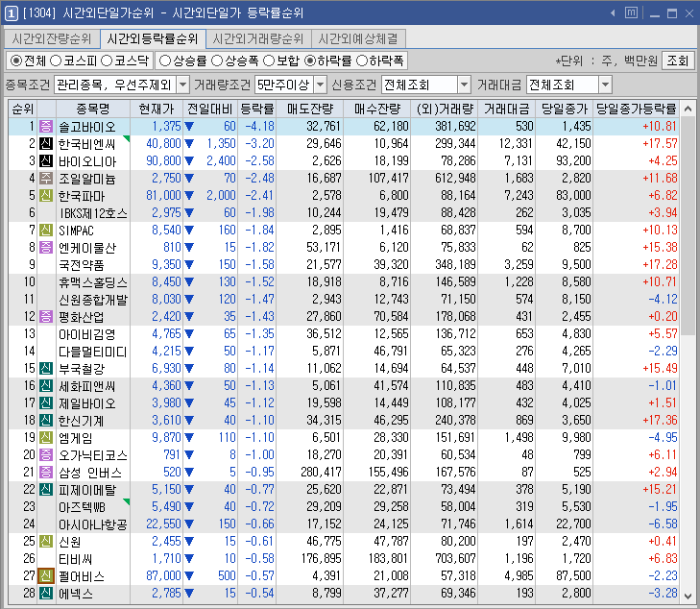700x609 pixels.
Task: Sort by 종목명 column header
Action: [x=93, y=109]
